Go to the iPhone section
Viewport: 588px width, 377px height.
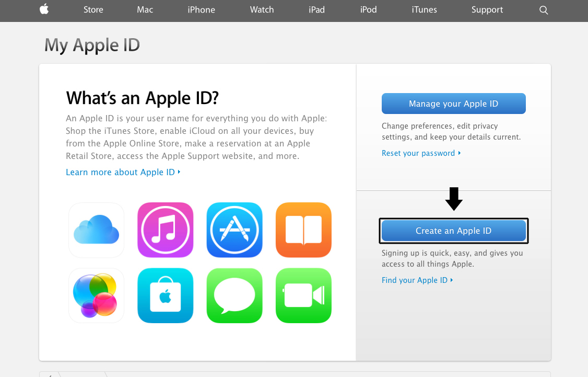tap(202, 10)
